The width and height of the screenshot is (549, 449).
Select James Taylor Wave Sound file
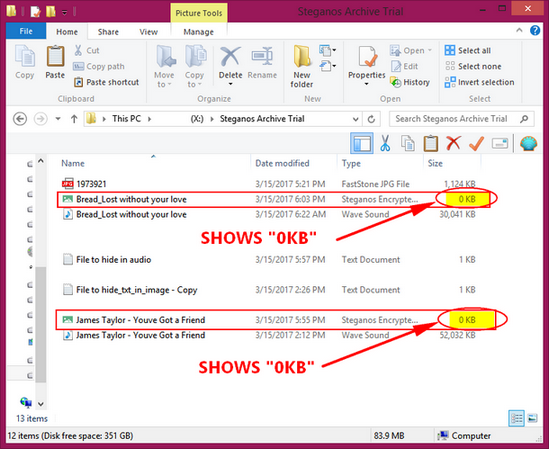click(269, 335)
